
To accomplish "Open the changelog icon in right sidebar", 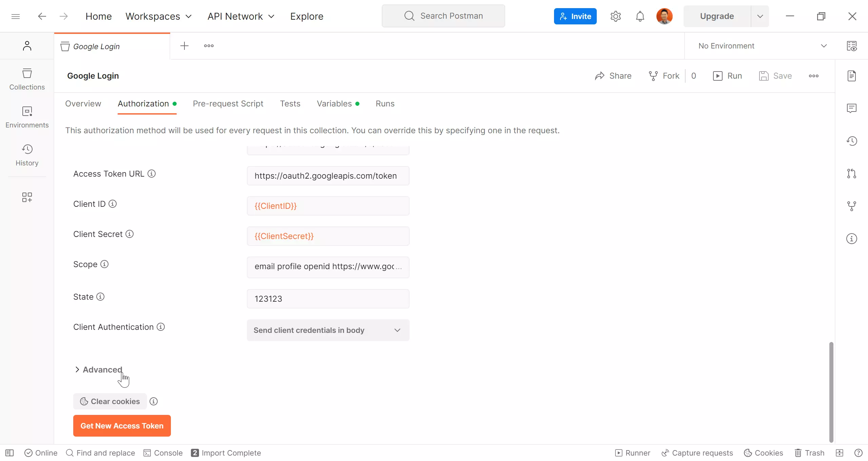I will click(x=851, y=141).
